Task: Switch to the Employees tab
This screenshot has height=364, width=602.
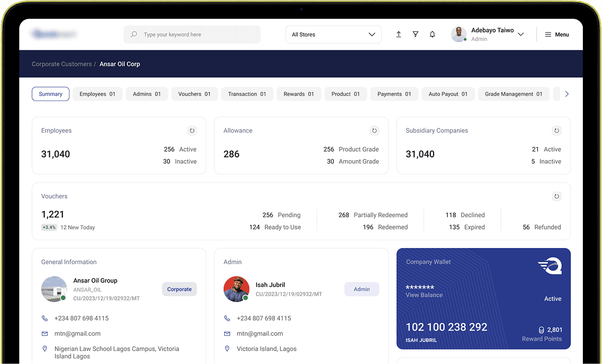Action: [97, 94]
